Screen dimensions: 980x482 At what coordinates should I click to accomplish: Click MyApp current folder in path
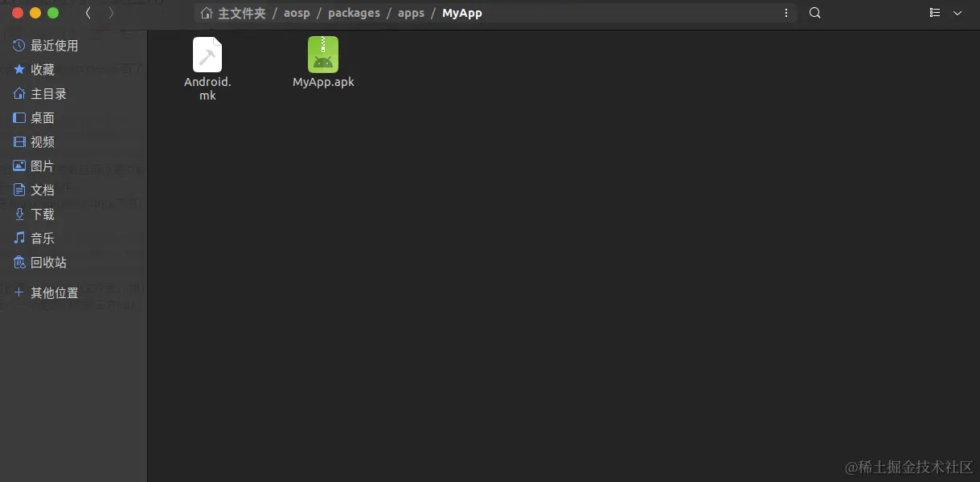coord(462,14)
